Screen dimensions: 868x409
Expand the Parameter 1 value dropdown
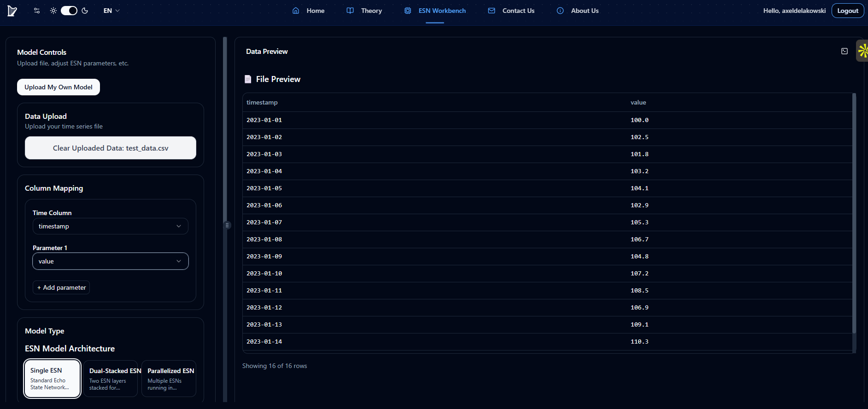111,261
